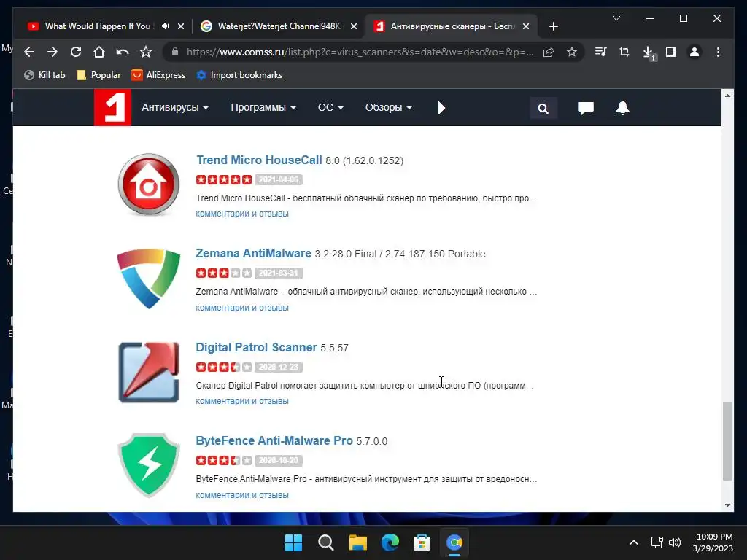Expand the Обзоры dropdown menu
The width and height of the screenshot is (747, 560).
389,108
